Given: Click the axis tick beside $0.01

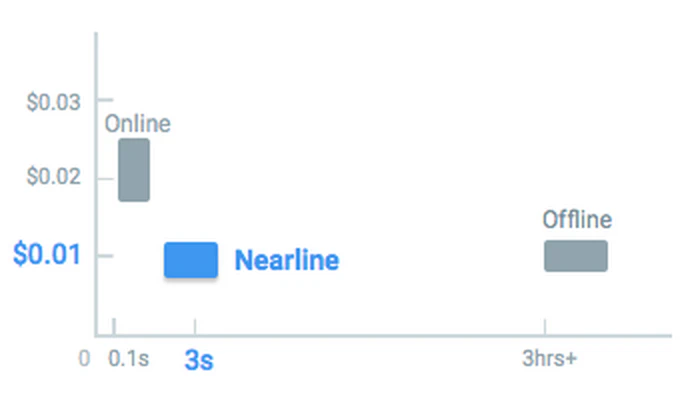Looking at the screenshot, I should pyautogui.click(x=104, y=255).
